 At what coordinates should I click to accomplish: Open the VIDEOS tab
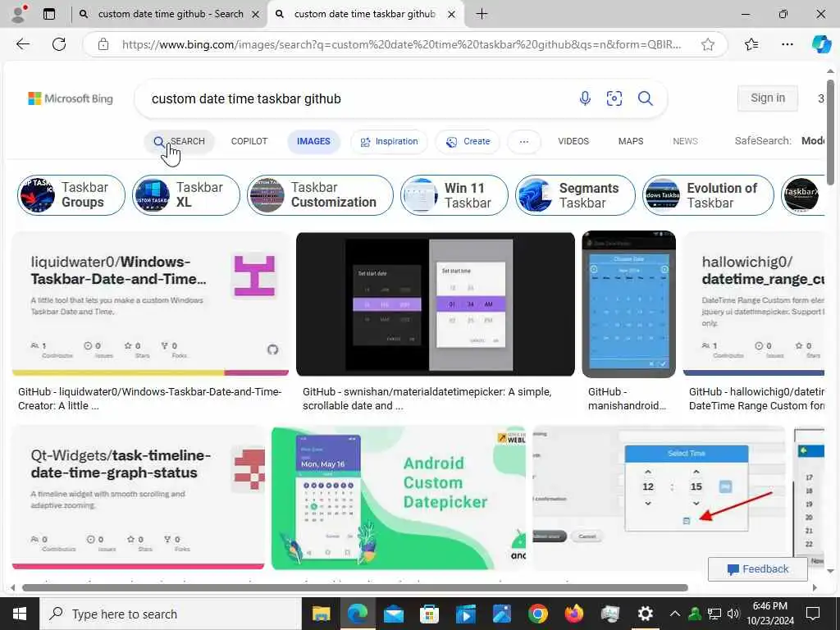573,141
